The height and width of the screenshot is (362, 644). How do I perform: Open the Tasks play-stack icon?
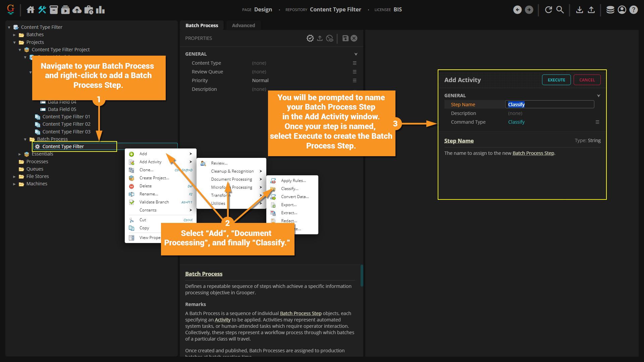(x=65, y=10)
